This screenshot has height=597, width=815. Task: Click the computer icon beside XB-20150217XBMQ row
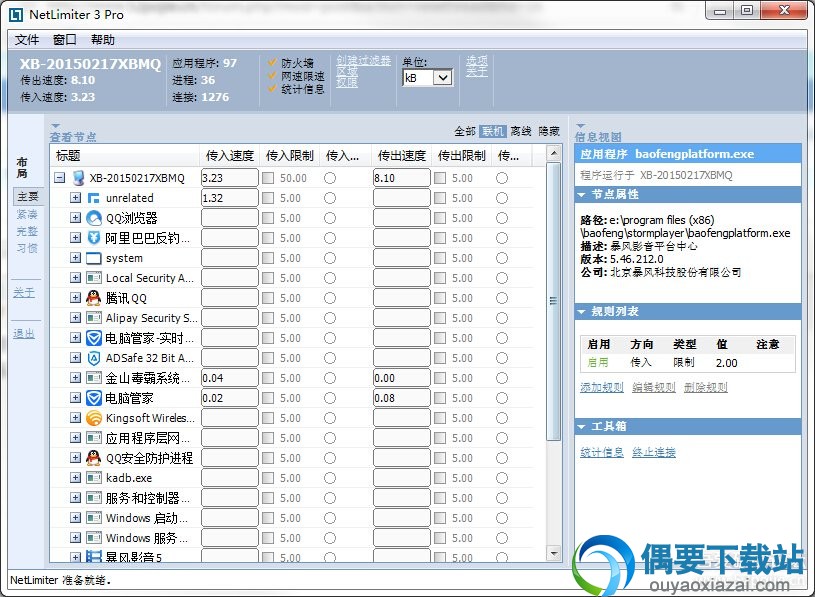coord(78,178)
